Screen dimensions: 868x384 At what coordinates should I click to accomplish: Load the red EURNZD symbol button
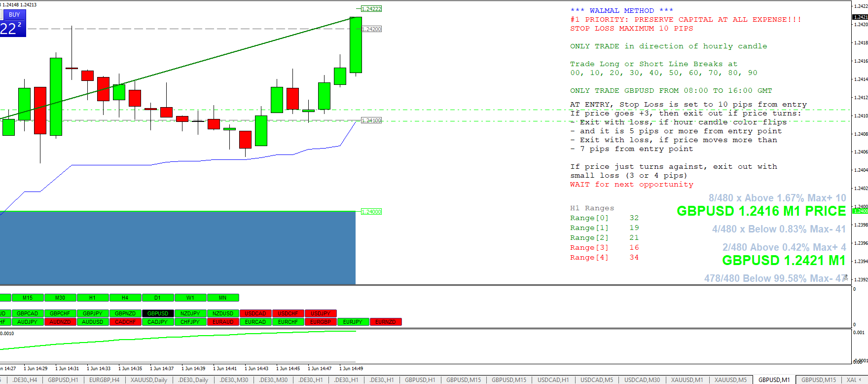(x=386, y=322)
